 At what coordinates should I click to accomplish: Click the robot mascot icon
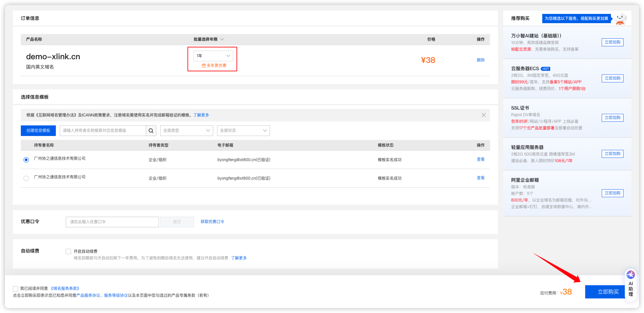pos(621,19)
